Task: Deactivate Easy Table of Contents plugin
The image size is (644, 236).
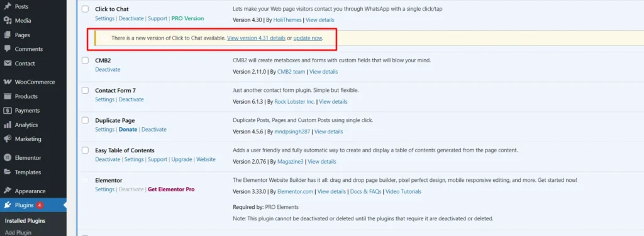Action: pyautogui.click(x=108, y=159)
